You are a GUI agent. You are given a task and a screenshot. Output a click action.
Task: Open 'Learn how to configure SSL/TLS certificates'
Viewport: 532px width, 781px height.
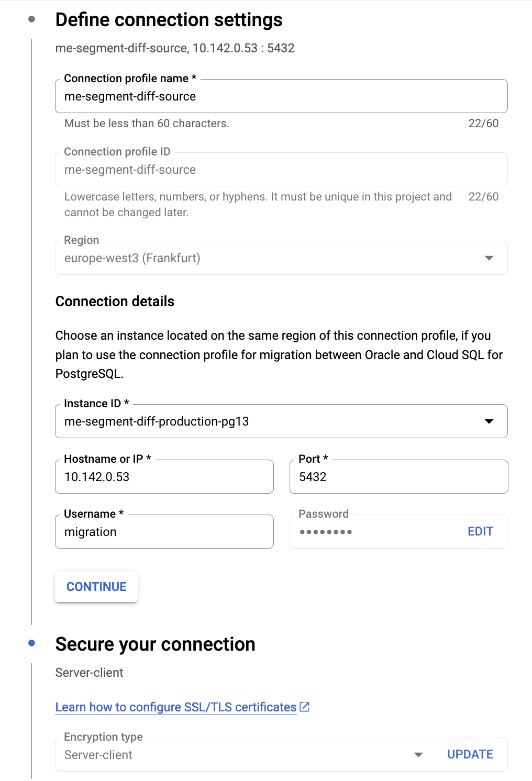(175, 707)
